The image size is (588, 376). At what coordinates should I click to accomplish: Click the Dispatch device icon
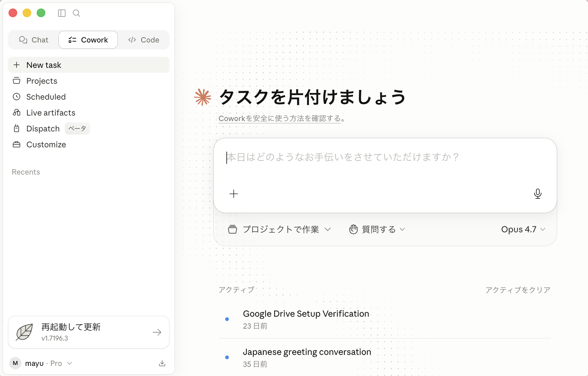(x=17, y=128)
